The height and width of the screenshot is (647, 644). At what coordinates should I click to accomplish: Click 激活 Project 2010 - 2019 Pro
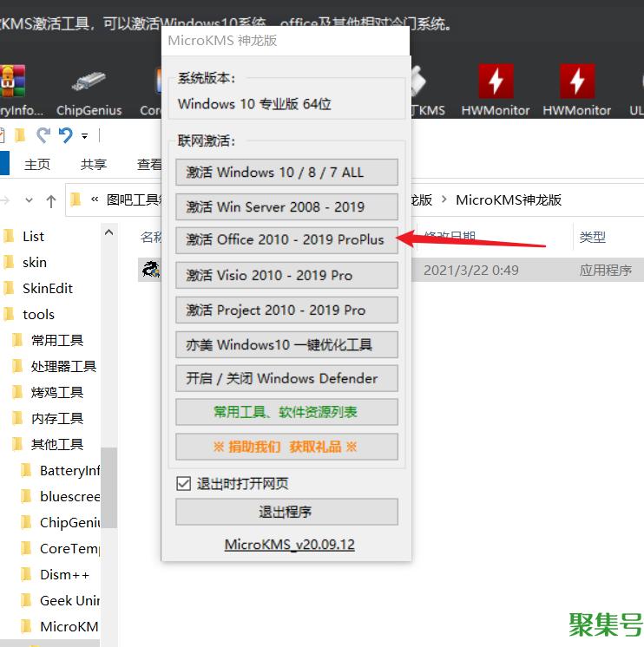(286, 310)
